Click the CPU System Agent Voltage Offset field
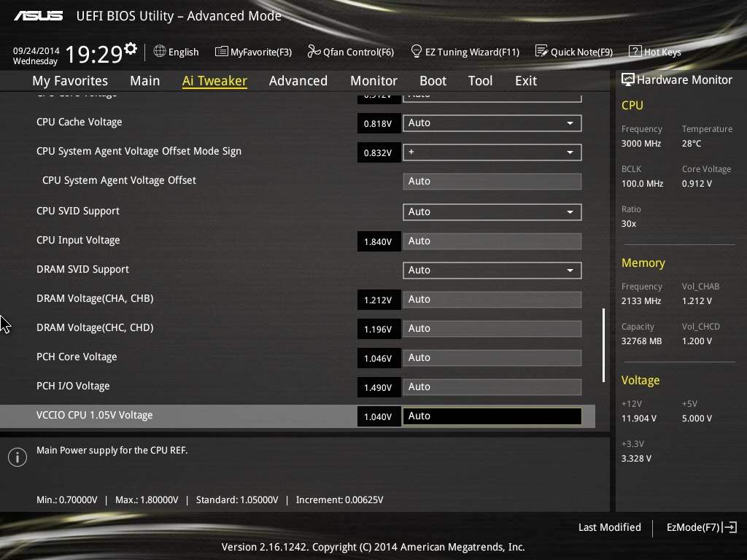The width and height of the screenshot is (747, 560). click(x=492, y=182)
